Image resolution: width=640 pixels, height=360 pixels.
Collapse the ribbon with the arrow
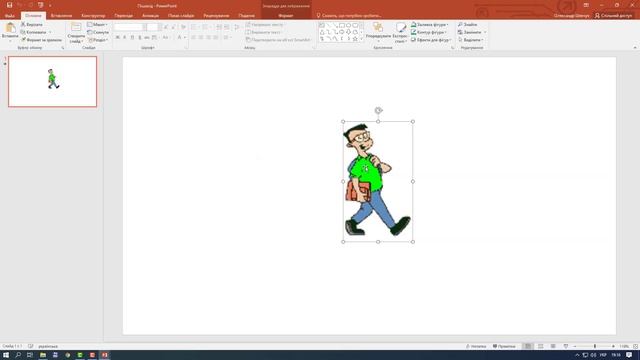[634, 48]
